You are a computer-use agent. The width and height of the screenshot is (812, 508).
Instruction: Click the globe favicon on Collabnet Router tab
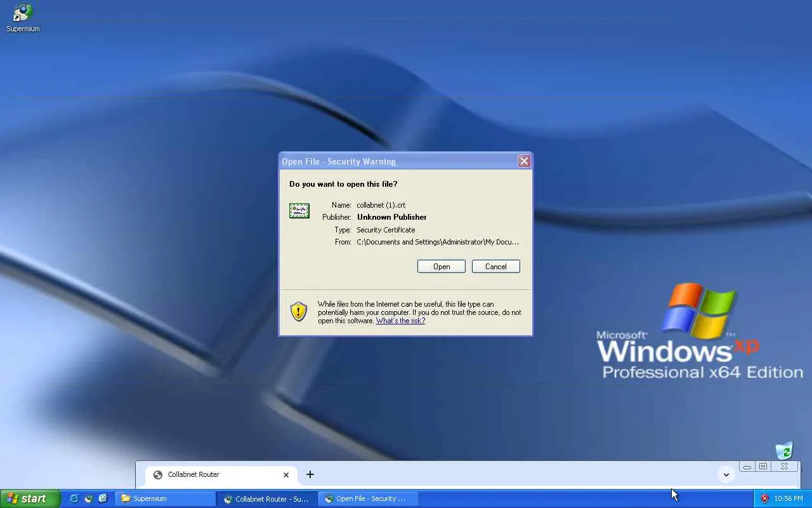coord(158,474)
